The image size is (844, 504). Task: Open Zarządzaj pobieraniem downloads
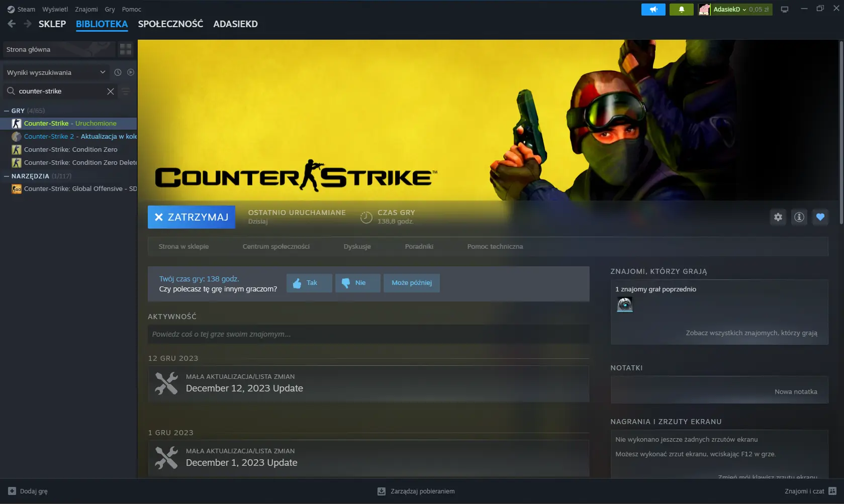point(416,491)
